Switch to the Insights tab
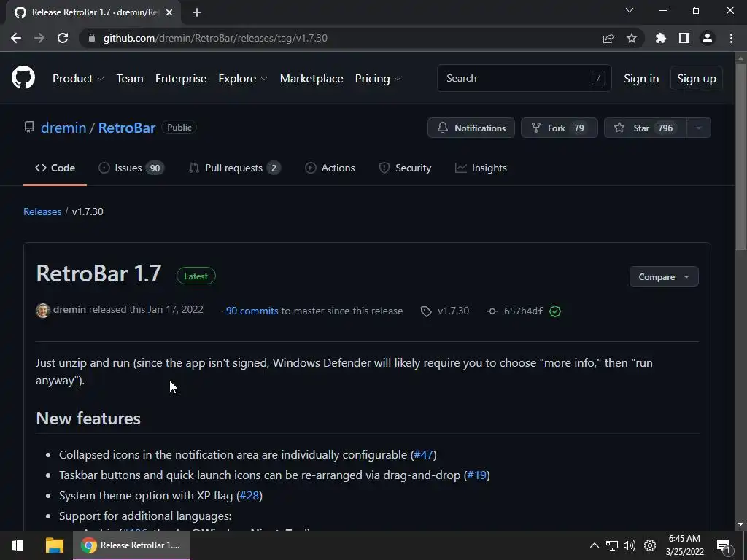The image size is (747, 560). (481, 168)
